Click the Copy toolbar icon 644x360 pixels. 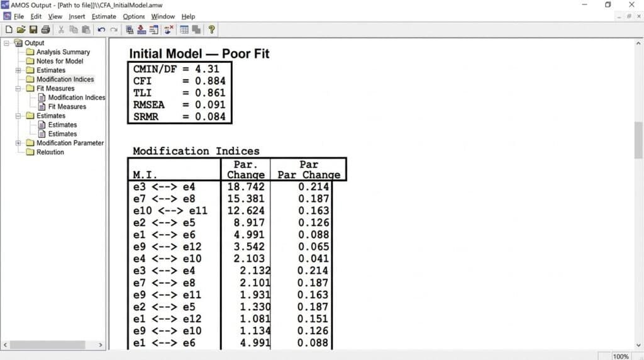(74, 30)
